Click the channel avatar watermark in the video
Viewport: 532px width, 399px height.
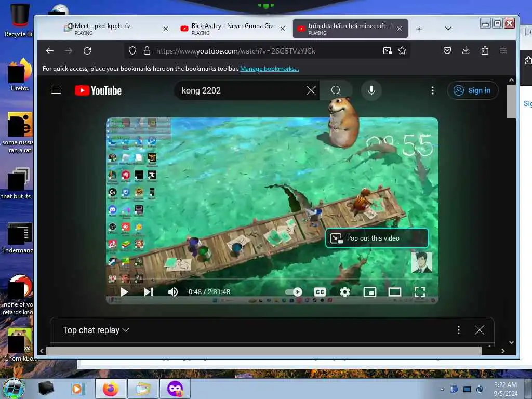tap(422, 262)
